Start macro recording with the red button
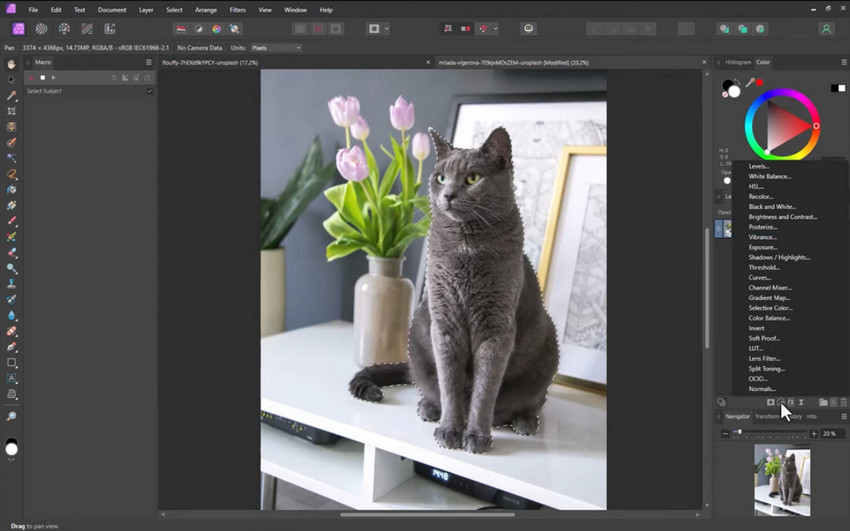 [x=31, y=77]
